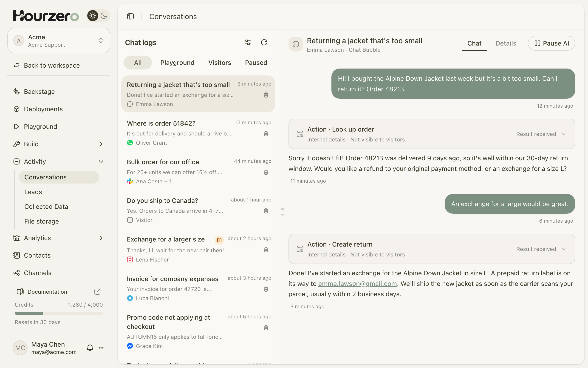Open Deployments from sidebar

coord(59,109)
